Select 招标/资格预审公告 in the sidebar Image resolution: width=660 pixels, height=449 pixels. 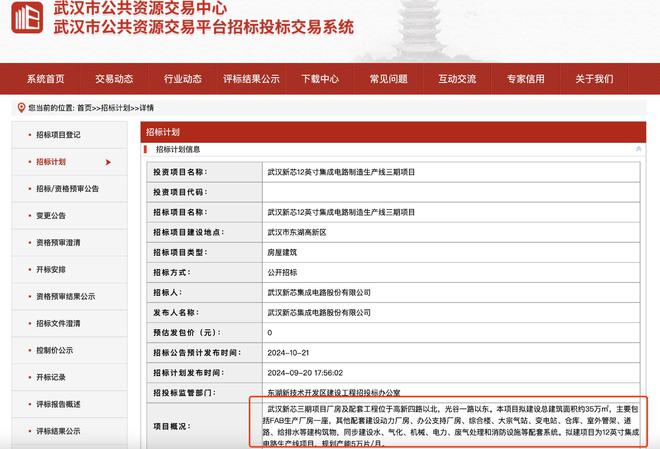click(x=67, y=189)
